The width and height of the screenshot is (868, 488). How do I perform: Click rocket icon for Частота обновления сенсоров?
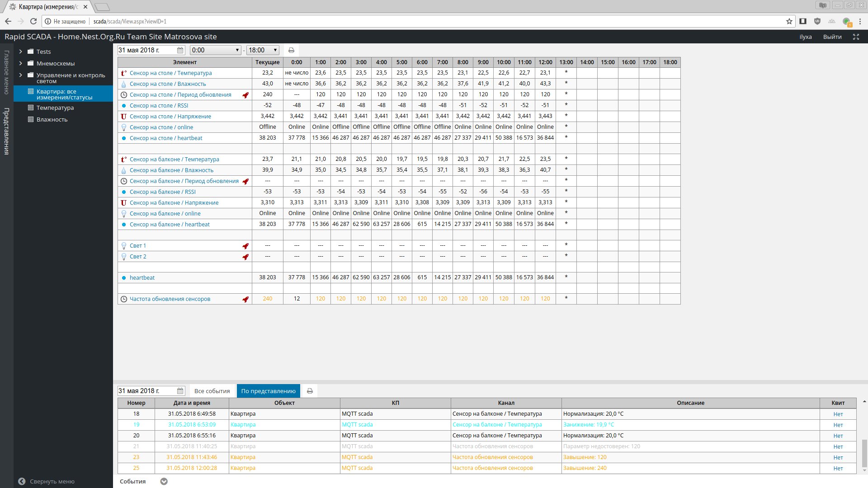point(245,299)
